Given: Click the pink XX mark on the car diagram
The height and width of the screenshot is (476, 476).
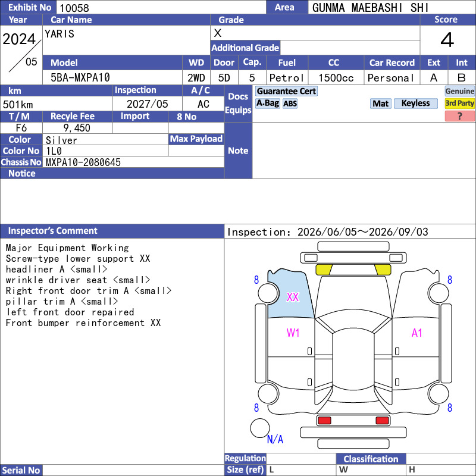Looking at the screenshot, I should [293, 297].
